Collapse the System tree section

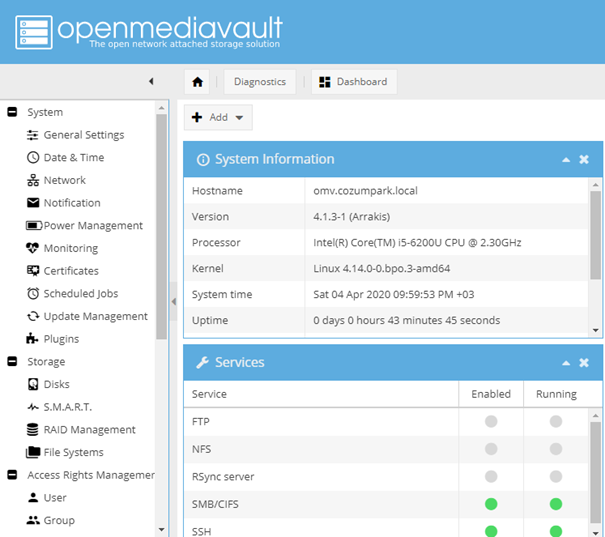pyautogui.click(x=12, y=112)
